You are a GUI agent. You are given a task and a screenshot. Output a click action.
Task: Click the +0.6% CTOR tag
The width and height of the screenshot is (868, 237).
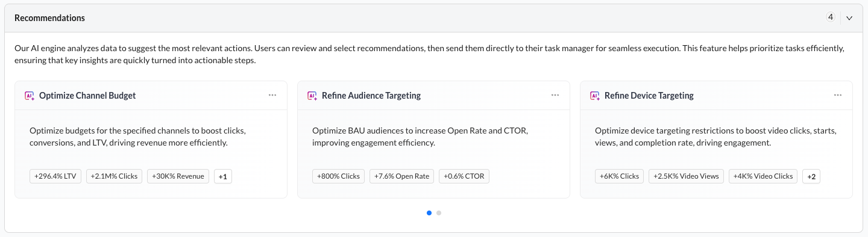pyautogui.click(x=464, y=176)
